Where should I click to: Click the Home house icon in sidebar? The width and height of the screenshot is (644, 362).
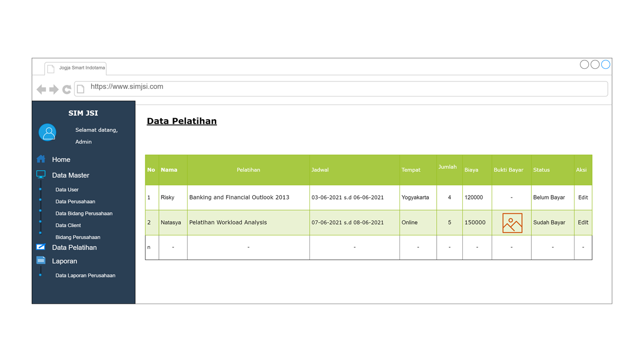[41, 159]
